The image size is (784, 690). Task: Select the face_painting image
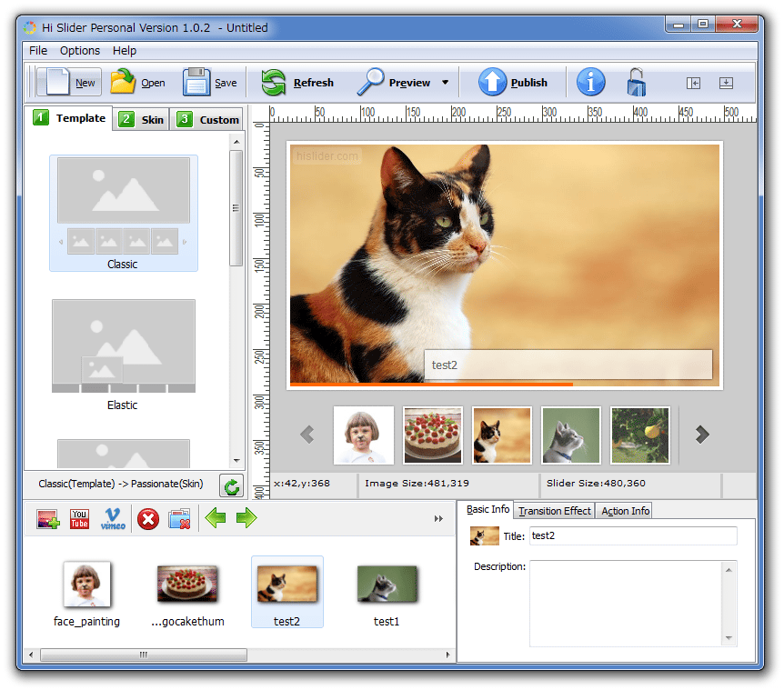pos(87,593)
